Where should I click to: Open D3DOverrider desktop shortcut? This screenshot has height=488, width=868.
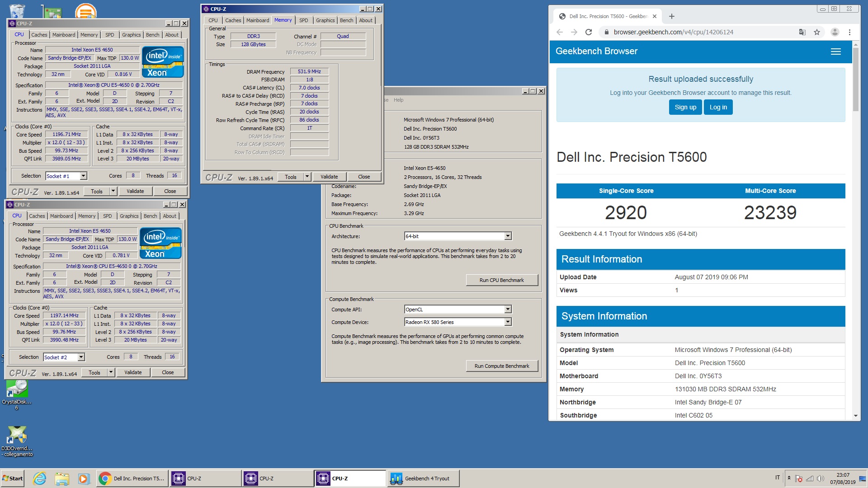[17, 441]
